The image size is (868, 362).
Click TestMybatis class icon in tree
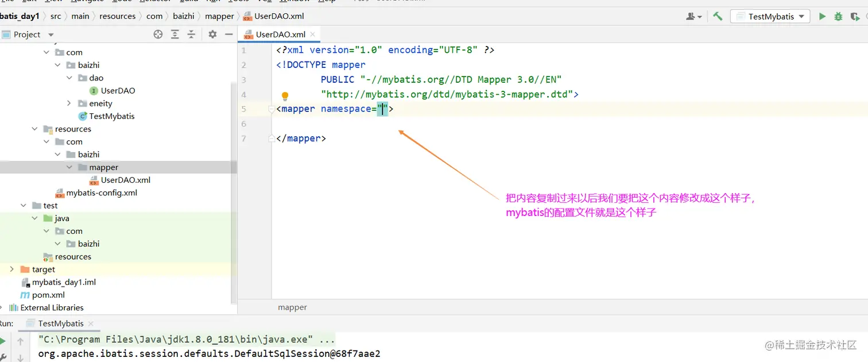82,116
